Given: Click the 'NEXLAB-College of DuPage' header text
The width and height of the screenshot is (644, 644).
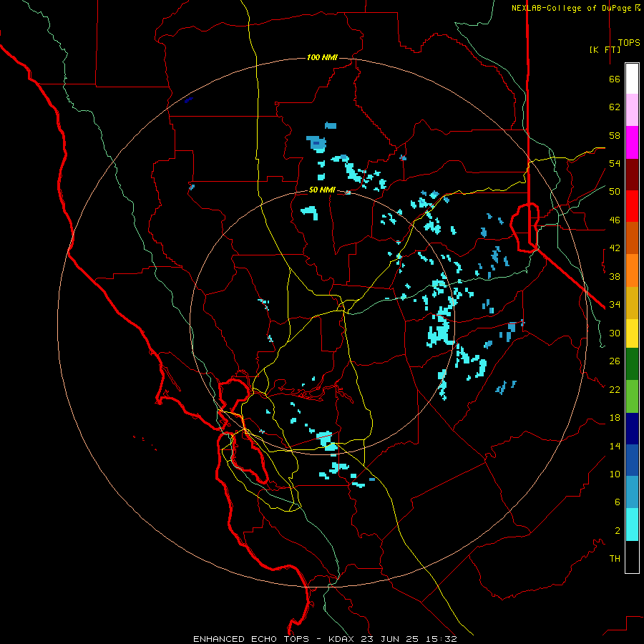Looking at the screenshot, I should point(572,8).
